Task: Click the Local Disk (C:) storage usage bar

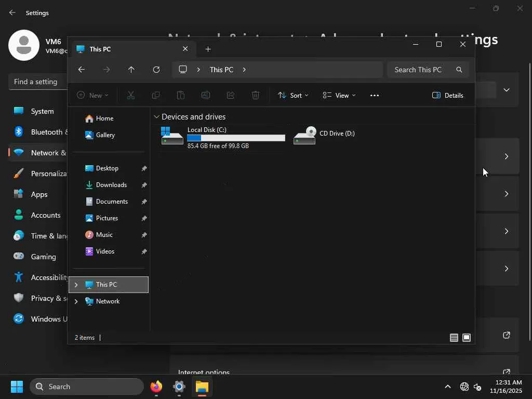Action: click(x=236, y=138)
